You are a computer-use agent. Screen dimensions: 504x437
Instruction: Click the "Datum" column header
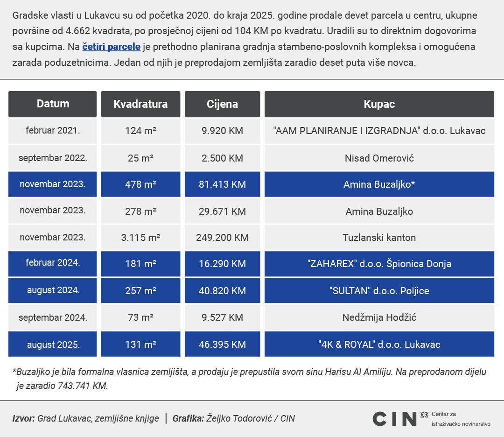pyautogui.click(x=53, y=104)
